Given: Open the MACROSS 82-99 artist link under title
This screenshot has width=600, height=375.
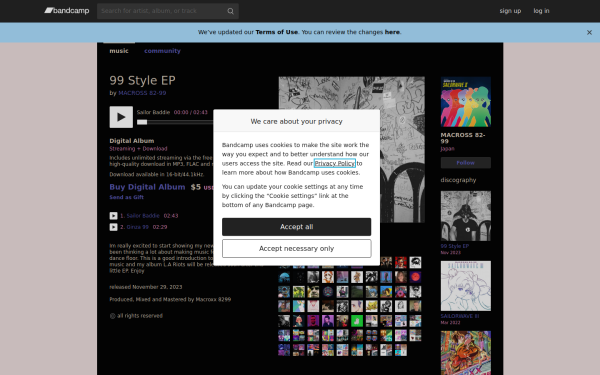Looking at the screenshot, I should 142,93.
